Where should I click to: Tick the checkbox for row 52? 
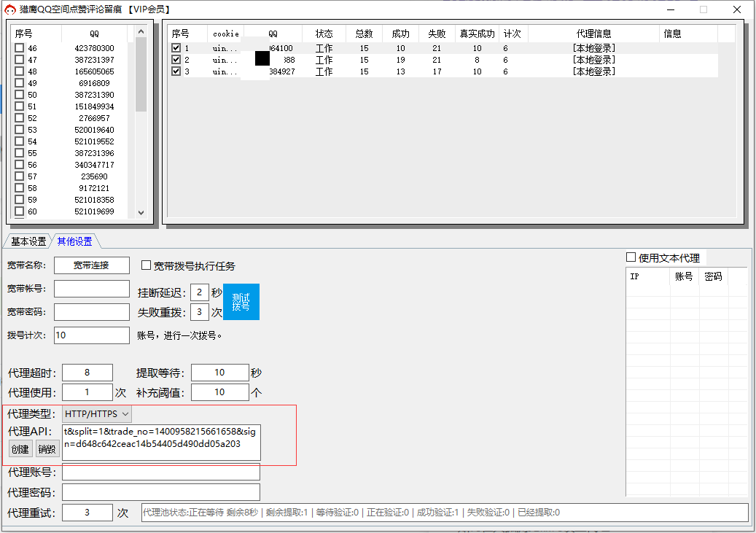click(19, 117)
